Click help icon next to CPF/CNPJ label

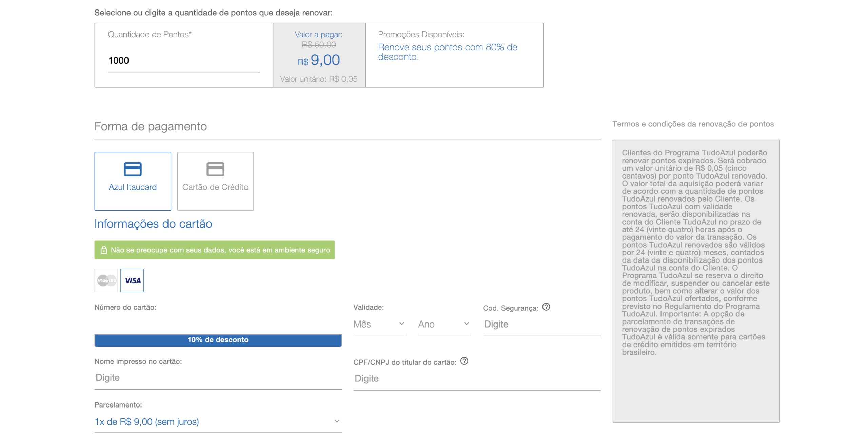click(x=464, y=361)
